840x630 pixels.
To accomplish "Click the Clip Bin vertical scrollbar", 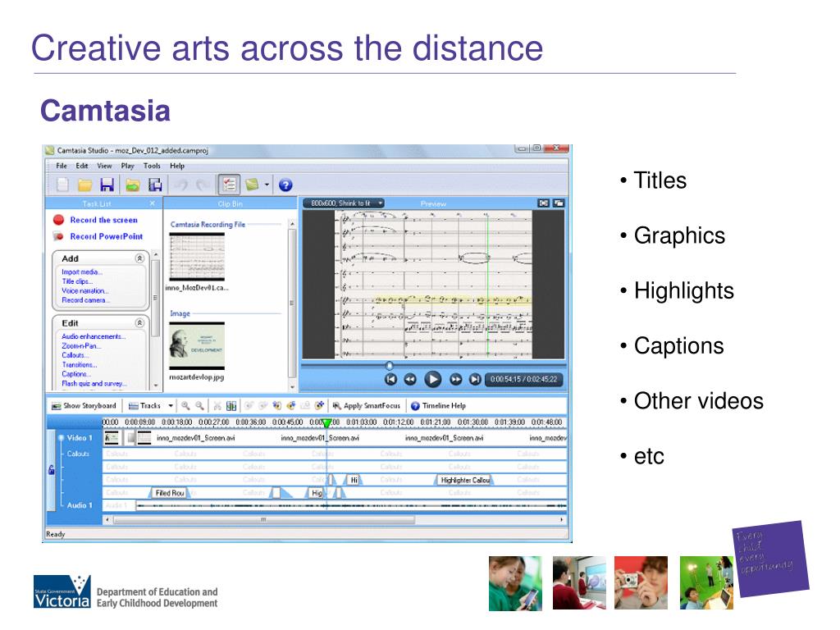I will click(x=292, y=305).
